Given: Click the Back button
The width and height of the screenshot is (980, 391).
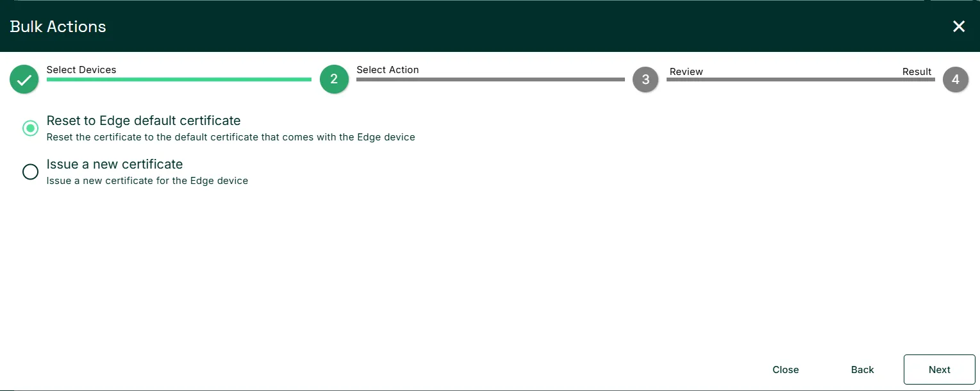Looking at the screenshot, I should [x=863, y=370].
